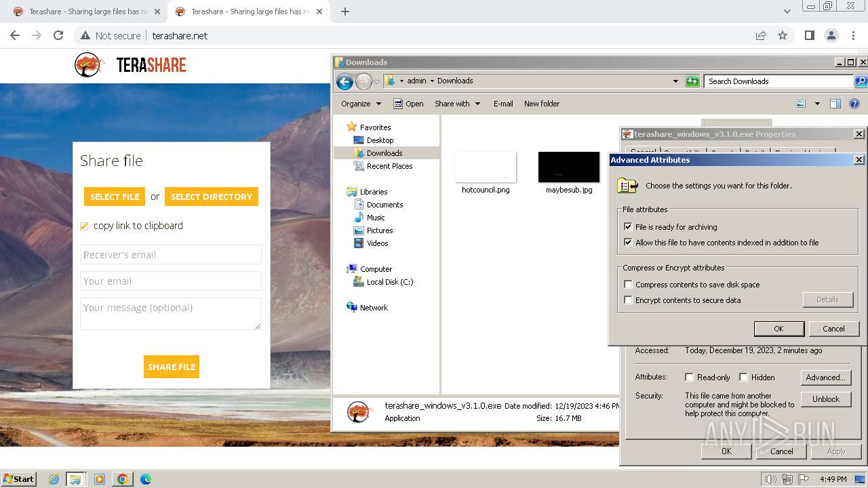Open Local Disk (C:) in navigation pane
The image size is (868, 488).
(389, 282)
